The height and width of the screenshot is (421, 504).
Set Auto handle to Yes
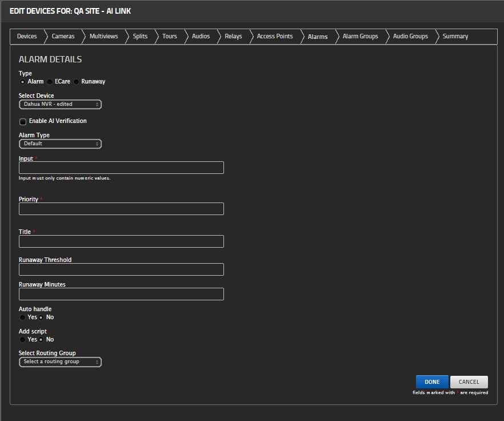pyautogui.click(x=23, y=317)
